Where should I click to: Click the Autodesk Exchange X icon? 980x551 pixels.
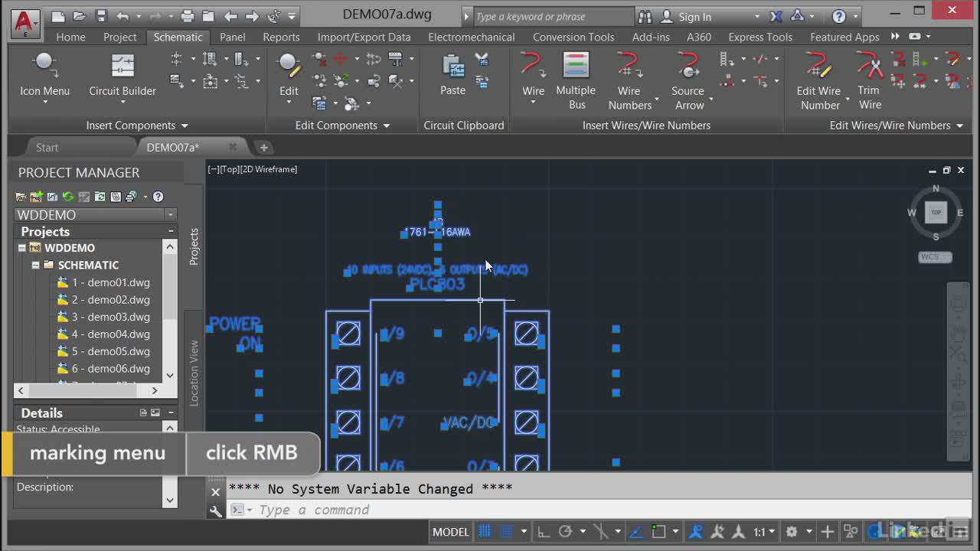[776, 16]
